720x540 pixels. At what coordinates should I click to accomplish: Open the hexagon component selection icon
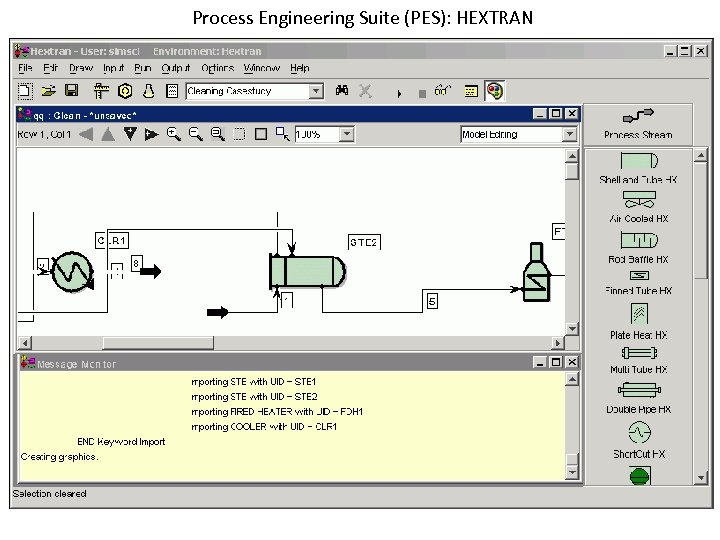coord(125,91)
